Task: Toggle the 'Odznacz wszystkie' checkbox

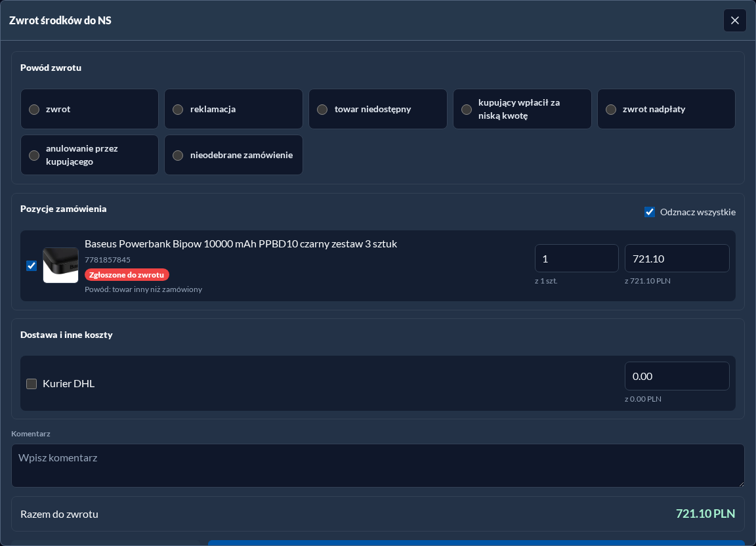Action: coord(650,212)
